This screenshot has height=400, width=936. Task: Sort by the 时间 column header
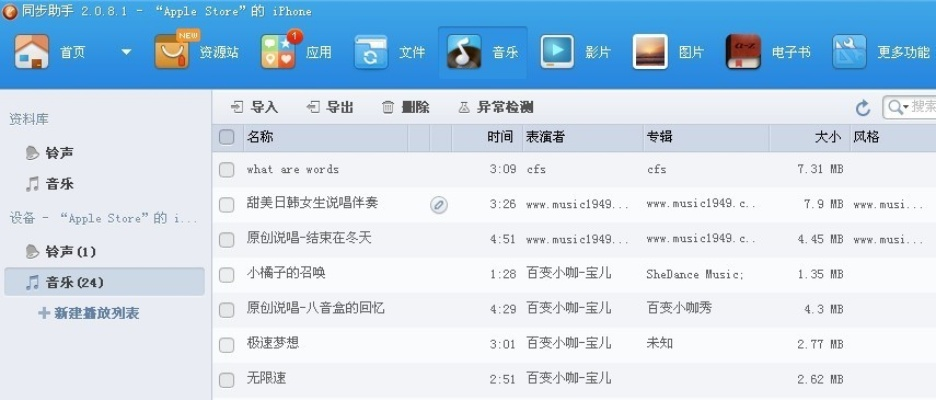[x=487, y=137]
